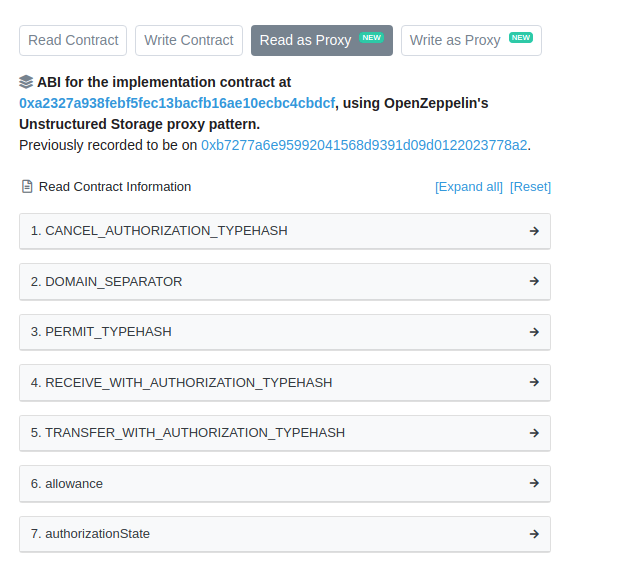
Task: Click arrow icon on allowance row
Action: (534, 483)
